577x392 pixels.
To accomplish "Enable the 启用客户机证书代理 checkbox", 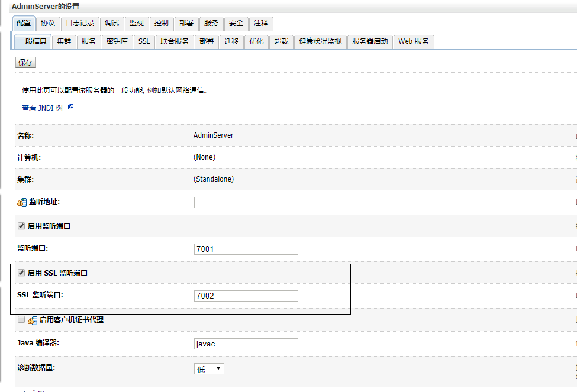I will coord(21,319).
